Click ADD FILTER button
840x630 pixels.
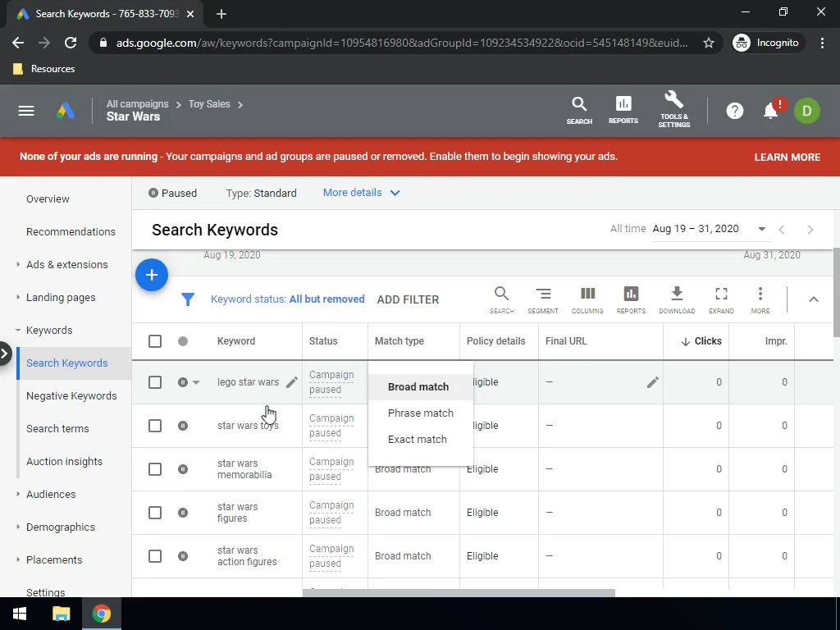click(408, 299)
